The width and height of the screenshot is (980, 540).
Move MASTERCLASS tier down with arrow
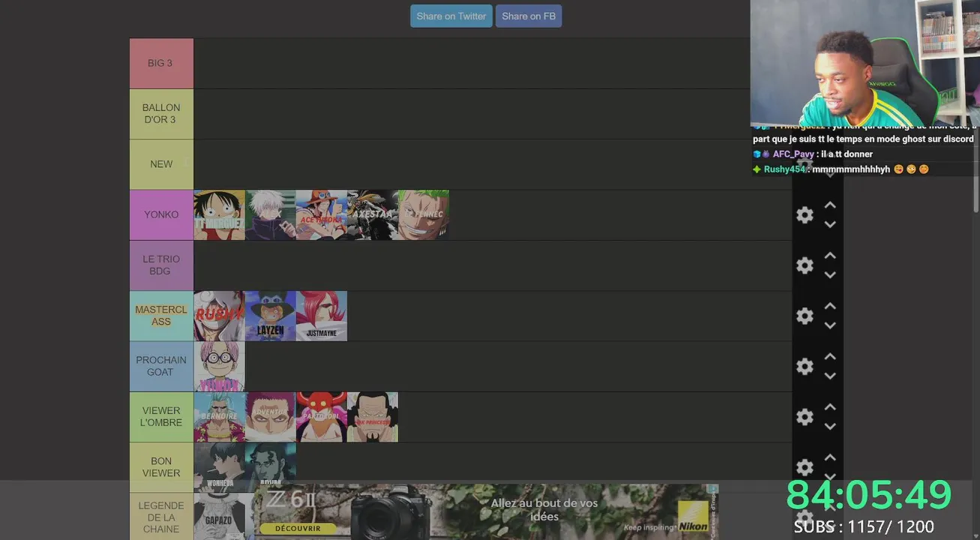[x=830, y=325]
